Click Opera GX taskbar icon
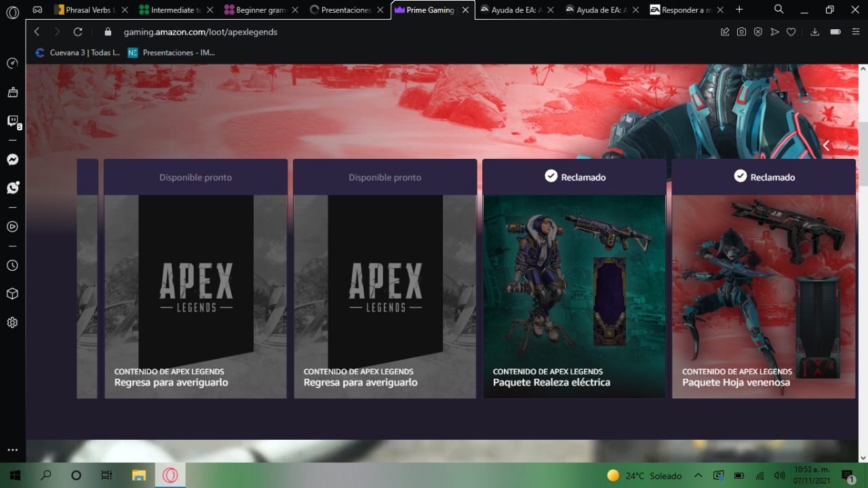Screen dimensions: 868x488 coord(170,475)
